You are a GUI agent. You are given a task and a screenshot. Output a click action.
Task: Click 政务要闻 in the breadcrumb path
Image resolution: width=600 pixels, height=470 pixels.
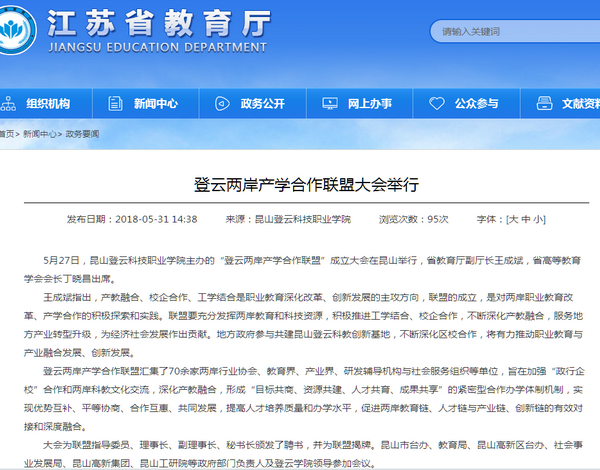click(x=82, y=133)
